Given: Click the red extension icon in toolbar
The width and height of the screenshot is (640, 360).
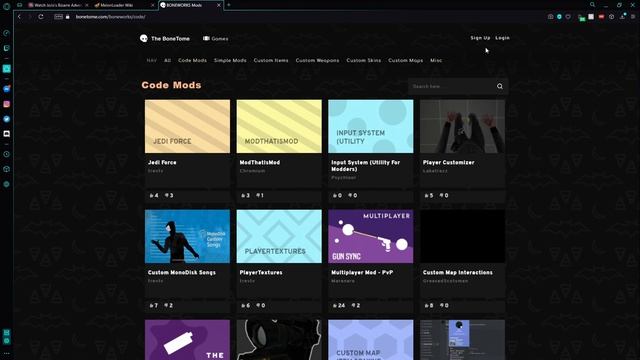Looking at the screenshot, I should point(601,17).
